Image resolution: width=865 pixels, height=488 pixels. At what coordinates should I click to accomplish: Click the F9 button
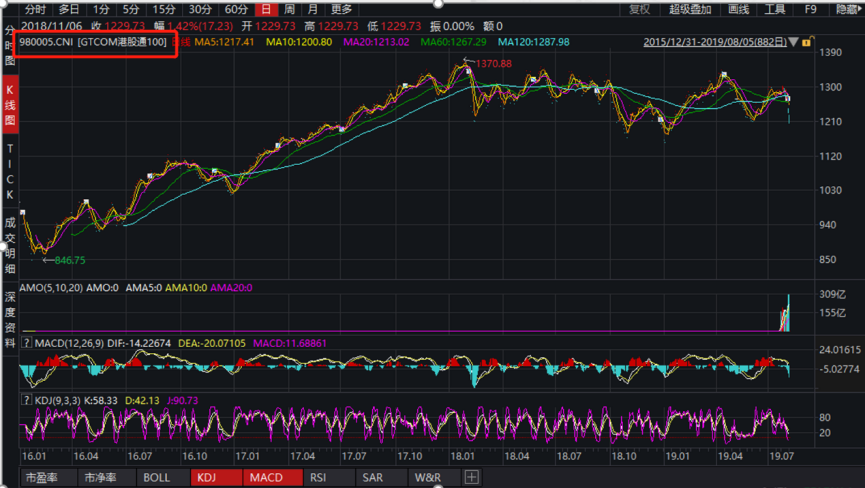coord(810,9)
